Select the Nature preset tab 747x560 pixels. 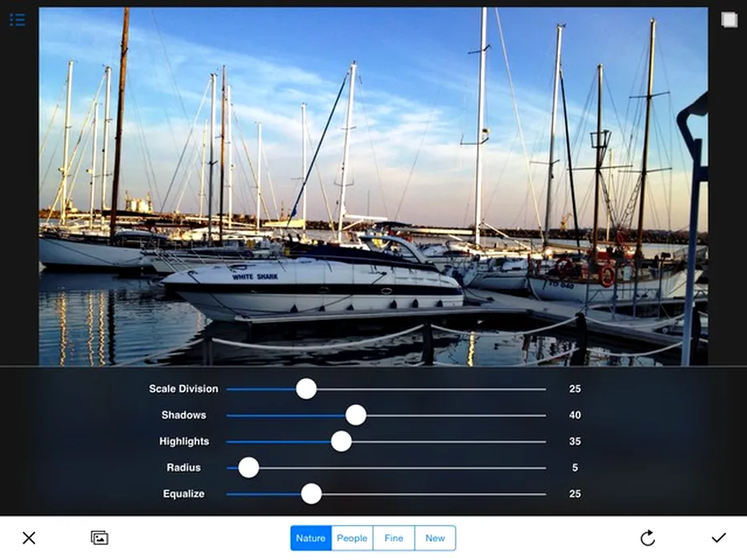click(x=311, y=538)
